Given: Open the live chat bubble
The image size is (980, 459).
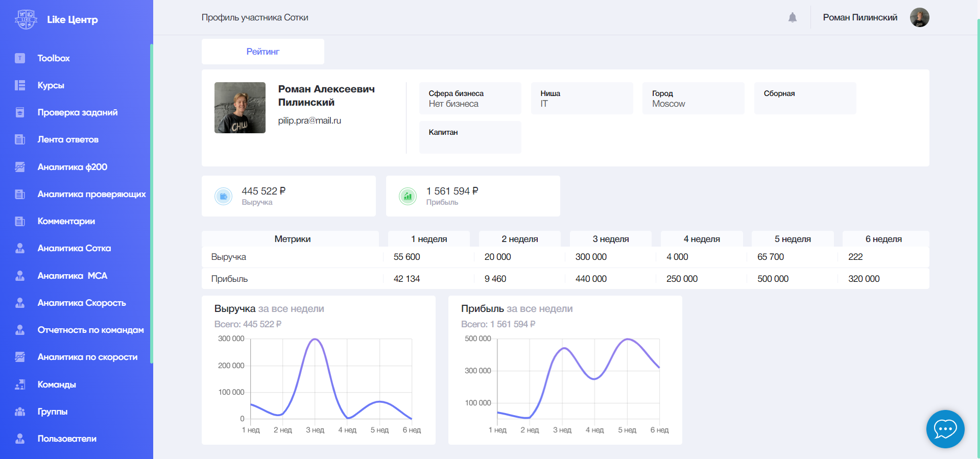Looking at the screenshot, I should (945, 429).
